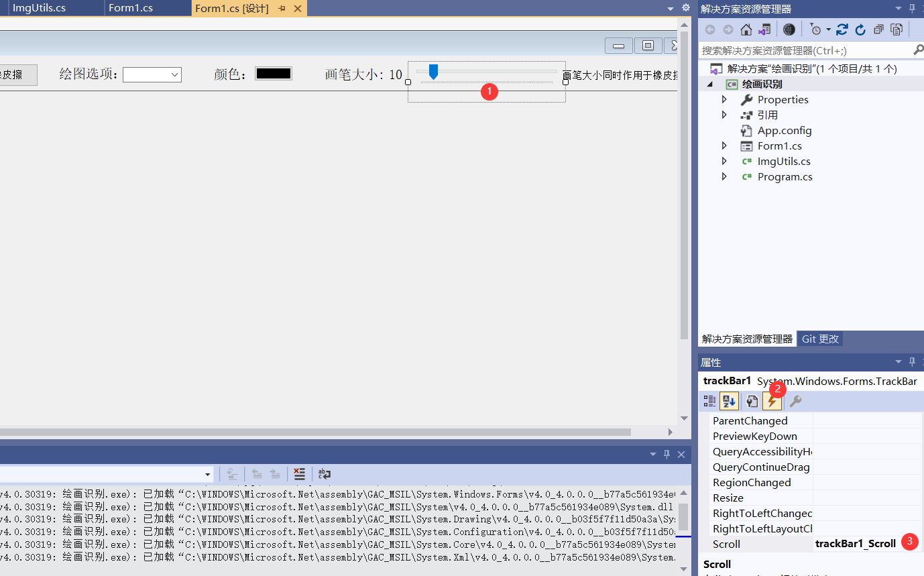Sort properties alphabetically
This screenshot has width=924, height=576.
click(x=730, y=401)
